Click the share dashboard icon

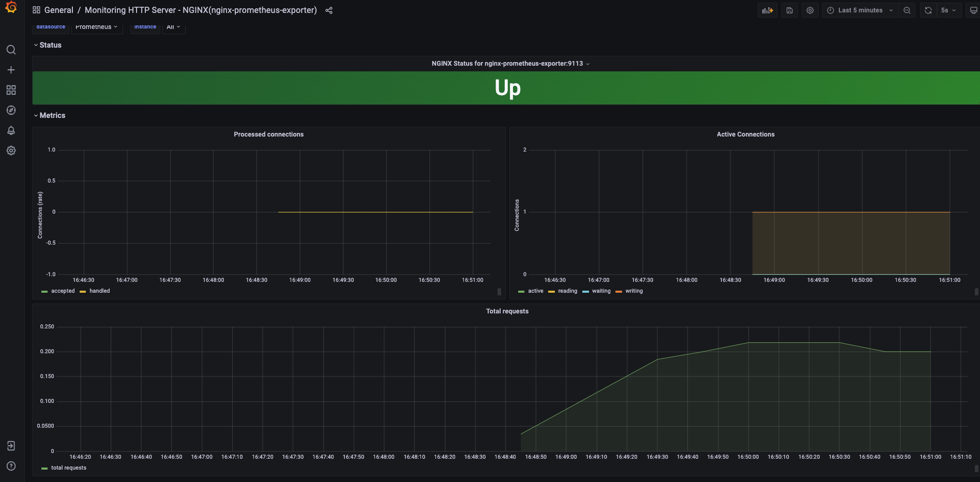pos(329,10)
